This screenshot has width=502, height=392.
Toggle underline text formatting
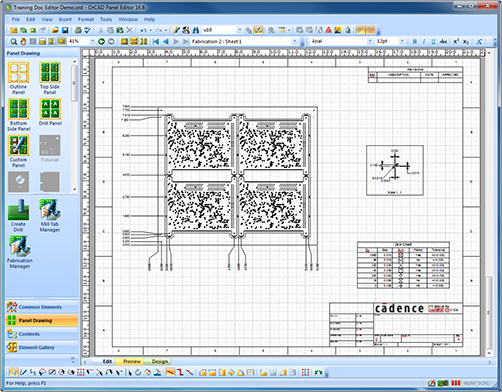click(433, 41)
